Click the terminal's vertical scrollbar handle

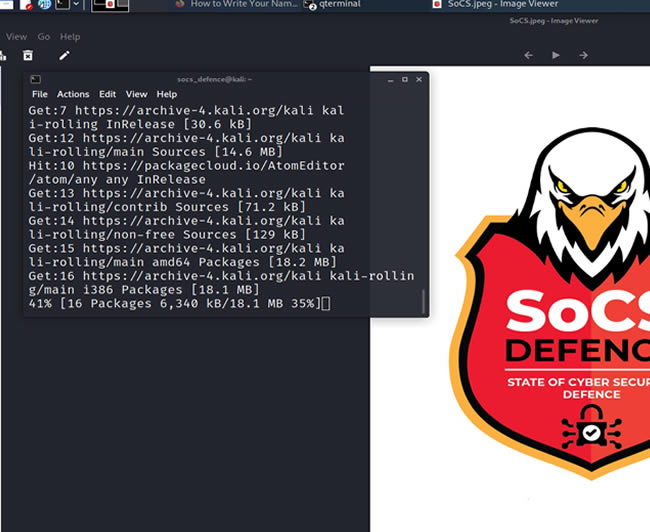pyautogui.click(x=424, y=301)
